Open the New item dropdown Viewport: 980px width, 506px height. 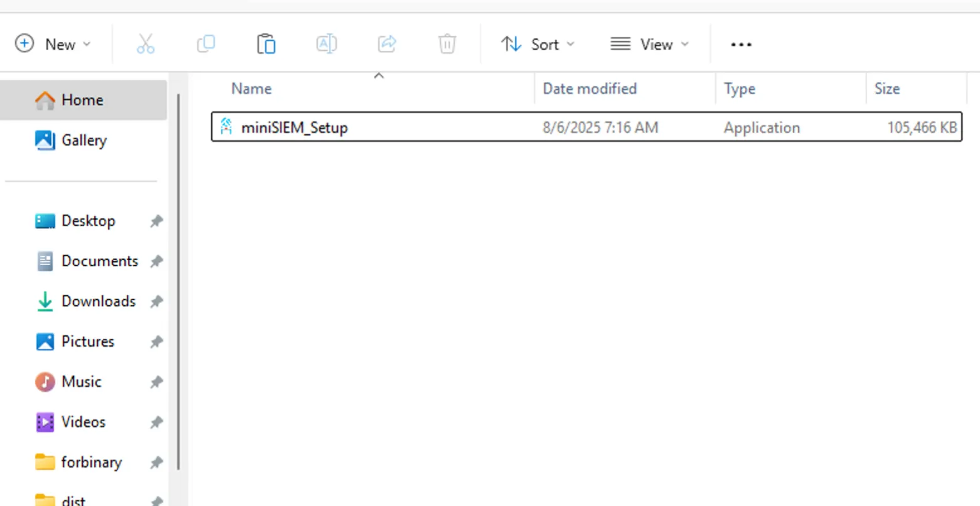[53, 45]
